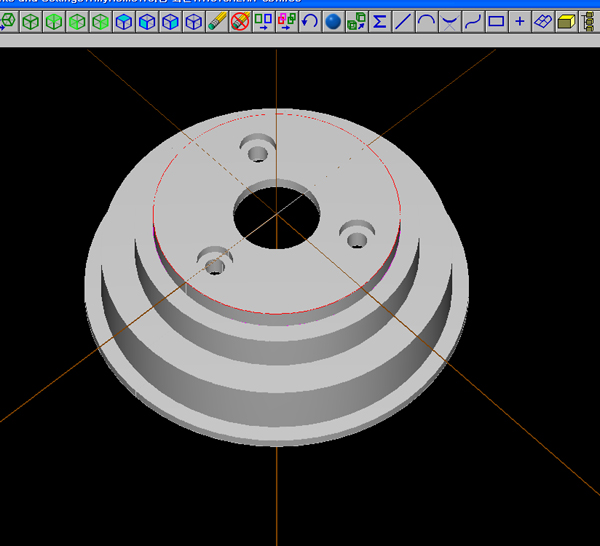Open the Analyze sigma icon
600x546 pixels.
[380, 21]
